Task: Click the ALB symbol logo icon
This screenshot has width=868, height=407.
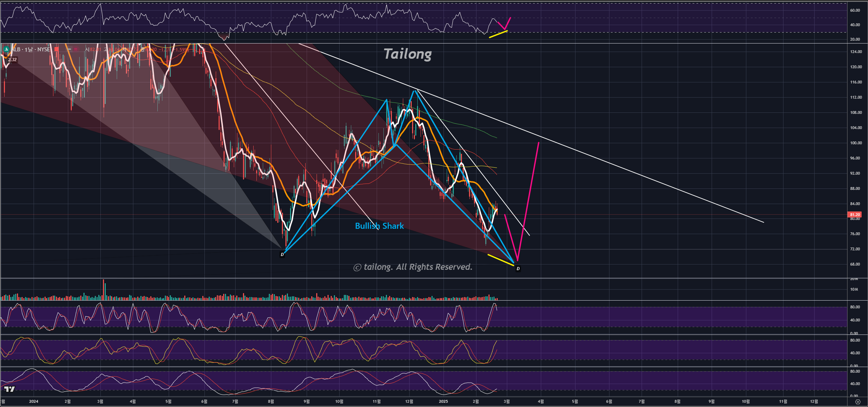Action: [6, 49]
